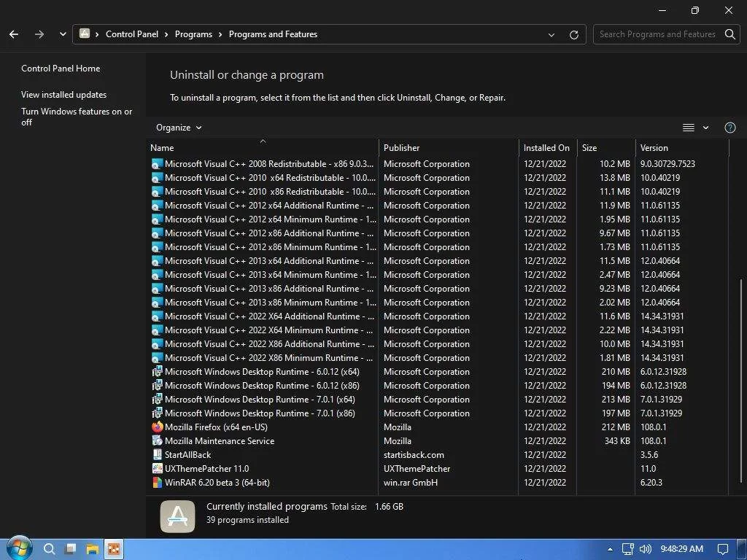The width and height of the screenshot is (747, 560).
Task: Refresh the Programs and Features list
Action: click(x=574, y=35)
